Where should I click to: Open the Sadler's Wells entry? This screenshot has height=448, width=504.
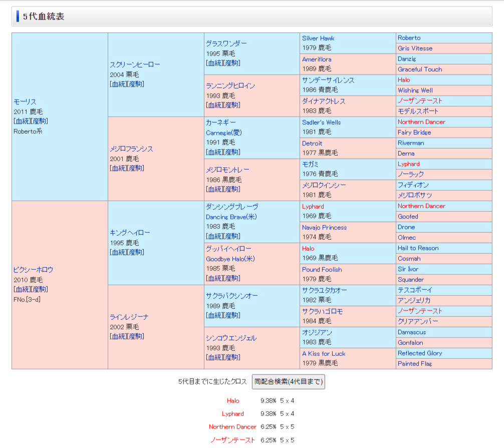click(x=321, y=122)
